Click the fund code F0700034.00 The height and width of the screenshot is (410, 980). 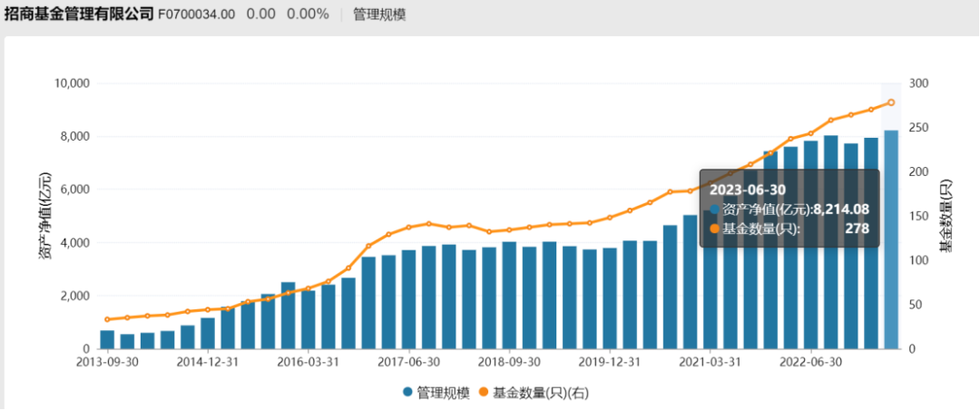[x=197, y=15]
